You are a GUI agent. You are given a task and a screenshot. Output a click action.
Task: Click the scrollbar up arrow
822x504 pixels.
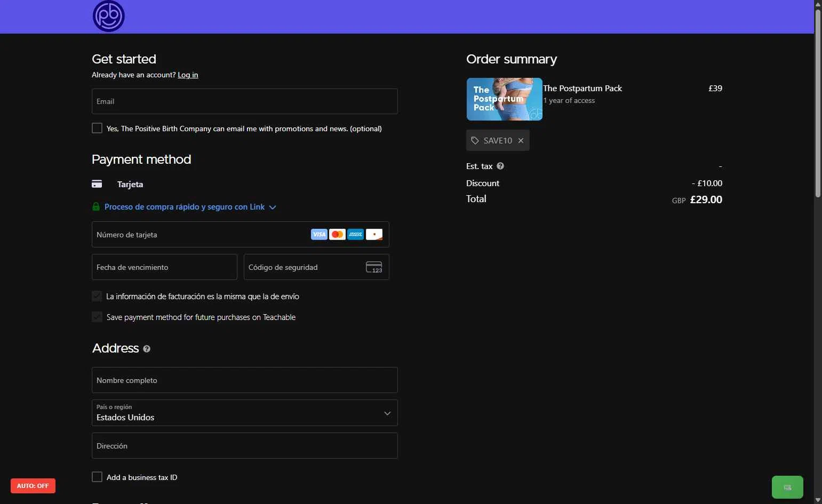(x=818, y=4)
